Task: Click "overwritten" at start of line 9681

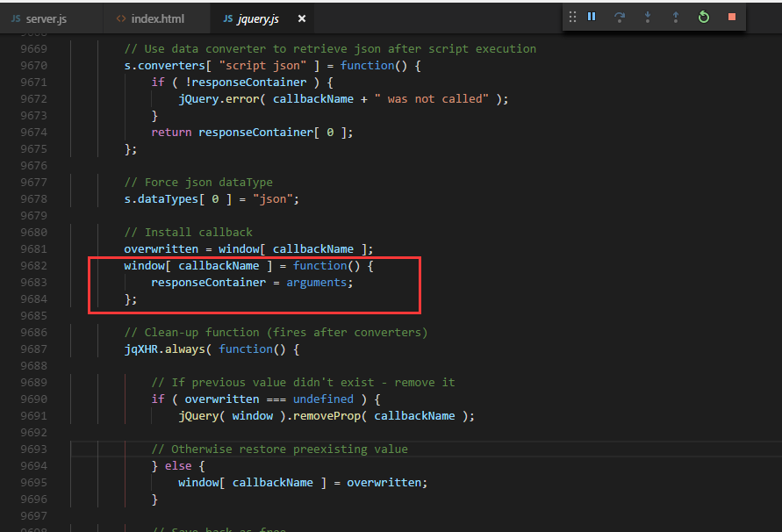Action: (x=161, y=249)
